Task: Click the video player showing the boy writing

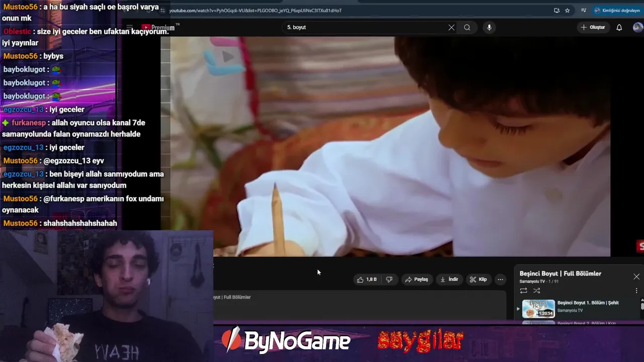Action: click(385, 146)
